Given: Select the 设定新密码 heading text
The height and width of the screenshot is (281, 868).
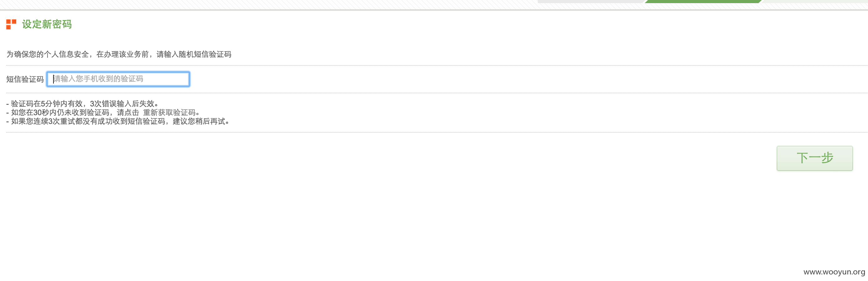Looking at the screenshot, I should point(47,24).
